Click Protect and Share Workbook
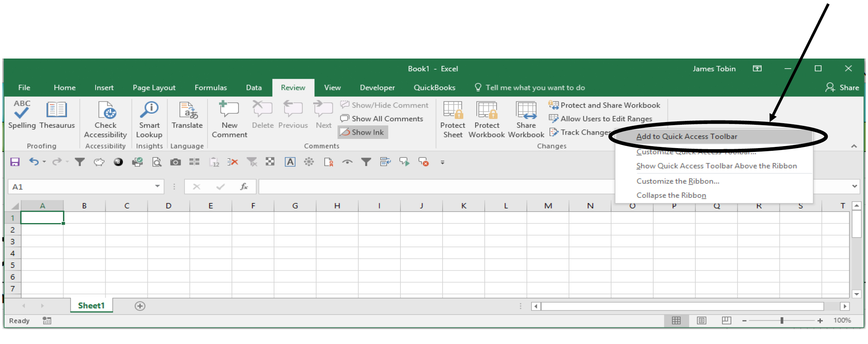 pos(605,105)
